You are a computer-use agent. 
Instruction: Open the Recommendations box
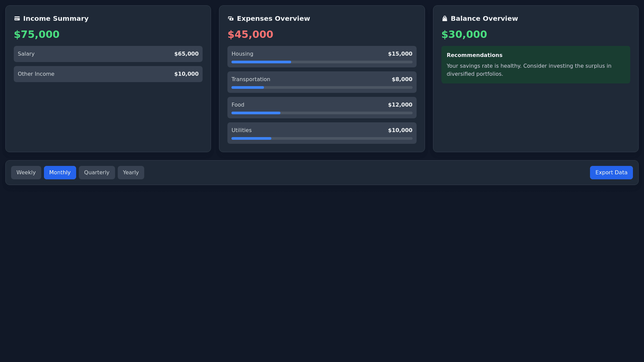point(535,65)
